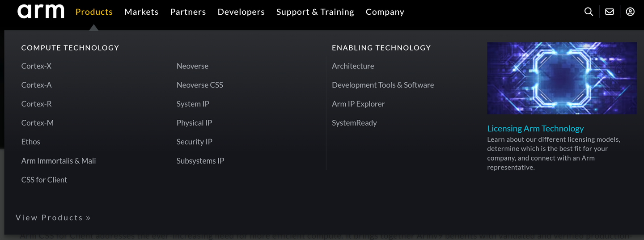The height and width of the screenshot is (240, 644).
Task: Open the user account icon
Action: pos(630,12)
